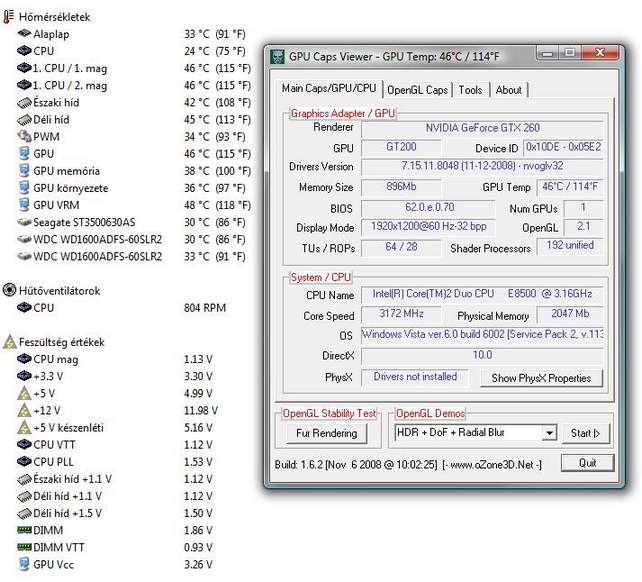Open the OpenGL Demos dropdown arrow
642x582 pixels.
[x=549, y=433]
